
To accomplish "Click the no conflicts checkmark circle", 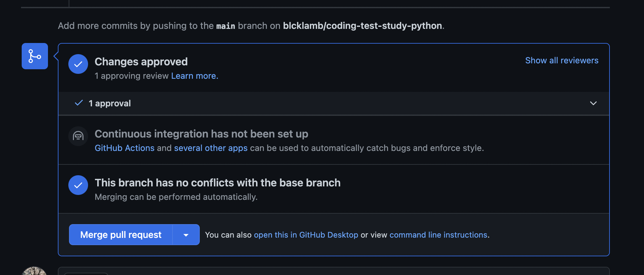I will 78,185.
